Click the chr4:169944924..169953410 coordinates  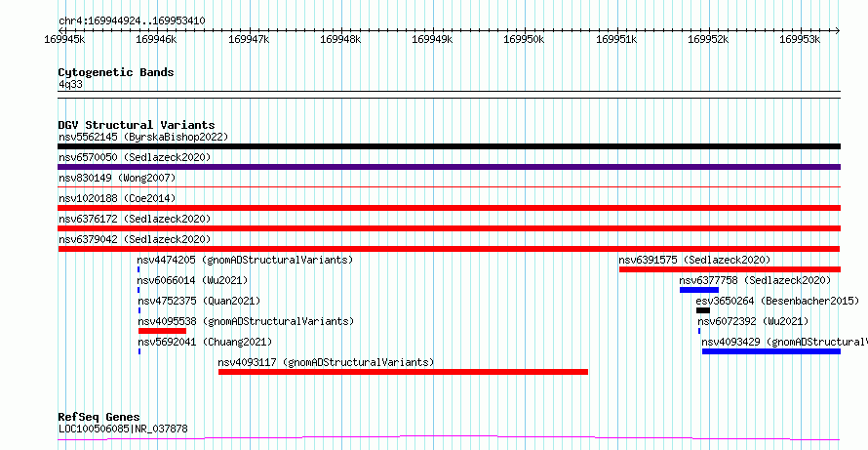tap(132, 21)
